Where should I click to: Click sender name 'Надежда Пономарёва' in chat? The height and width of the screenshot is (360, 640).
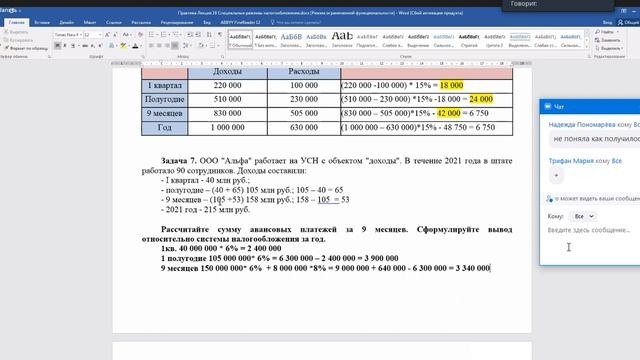(582, 124)
